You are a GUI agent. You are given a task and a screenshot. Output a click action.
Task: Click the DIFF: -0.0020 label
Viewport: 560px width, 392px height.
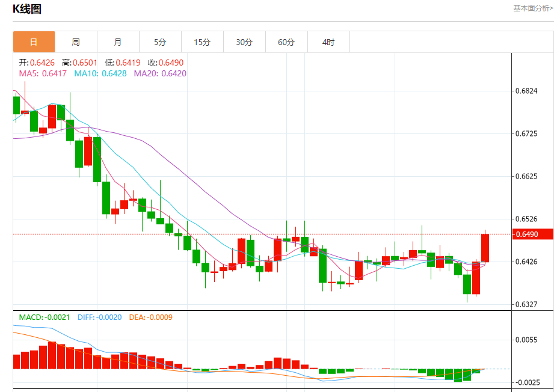(100, 317)
